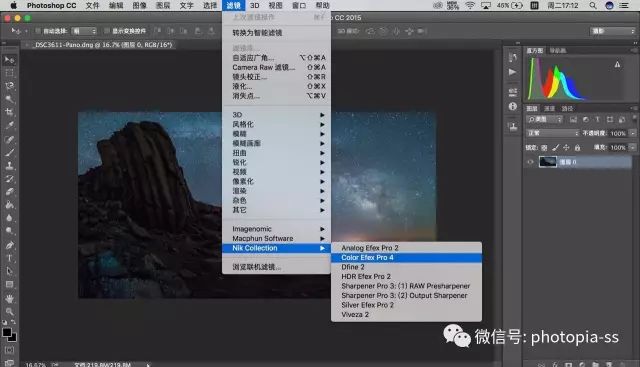Image resolution: width=640 pixels, height=367 pixels.
Task: Select the Crop tool
Action: (9, 112)
